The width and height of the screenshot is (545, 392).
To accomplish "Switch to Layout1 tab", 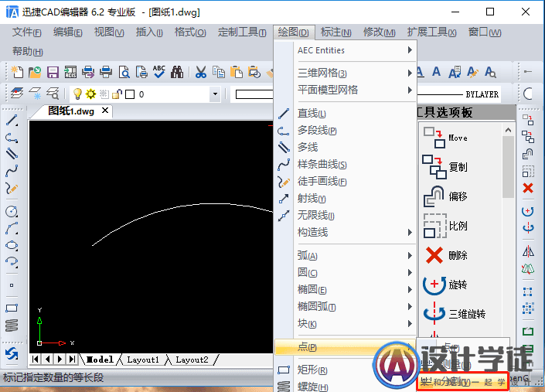I will 143,360.
